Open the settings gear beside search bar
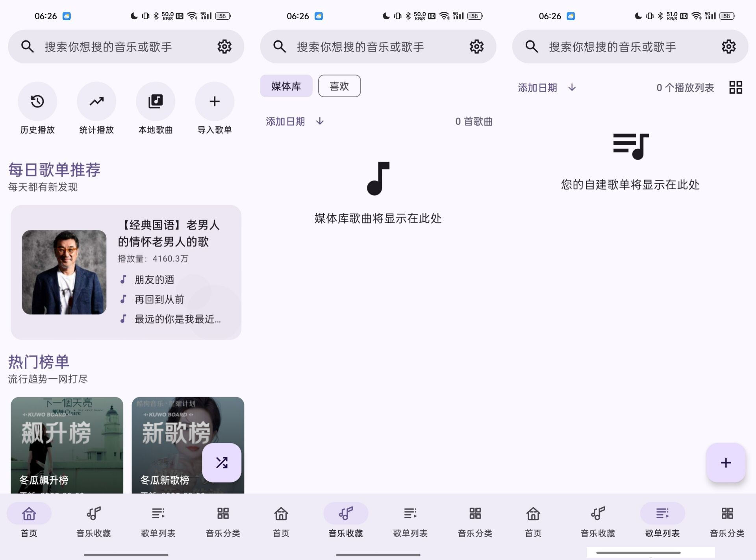Screen dimensions: 756x560 224,46
